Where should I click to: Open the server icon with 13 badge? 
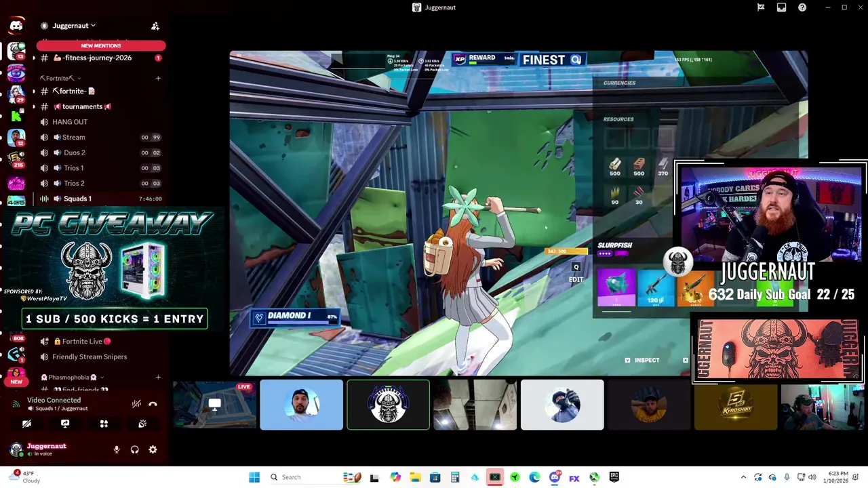pyautogui.click(x=16, y=51)
